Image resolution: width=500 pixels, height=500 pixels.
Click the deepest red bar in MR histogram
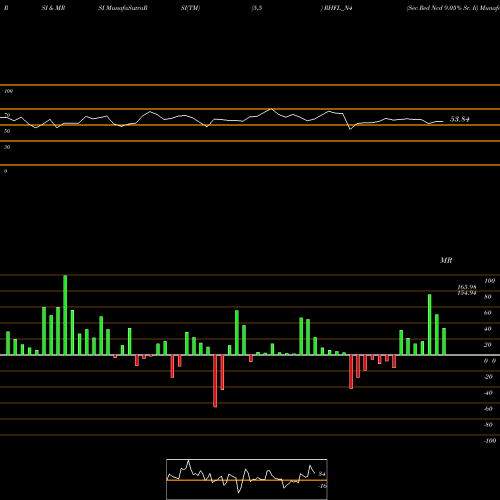click(215, 381)
